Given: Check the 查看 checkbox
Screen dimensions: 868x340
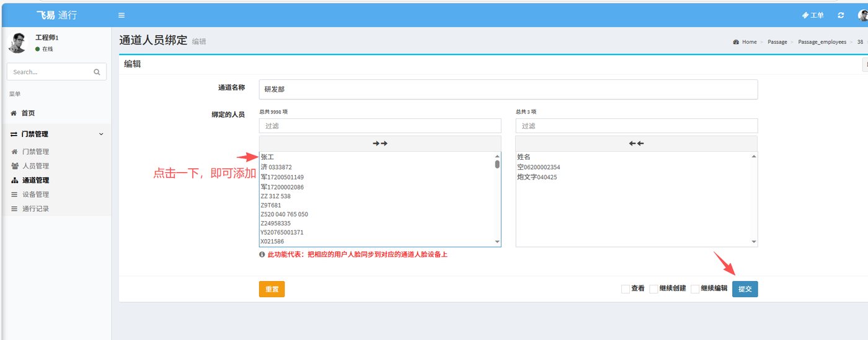Looking at the screenshot, I should coord(626,289).
